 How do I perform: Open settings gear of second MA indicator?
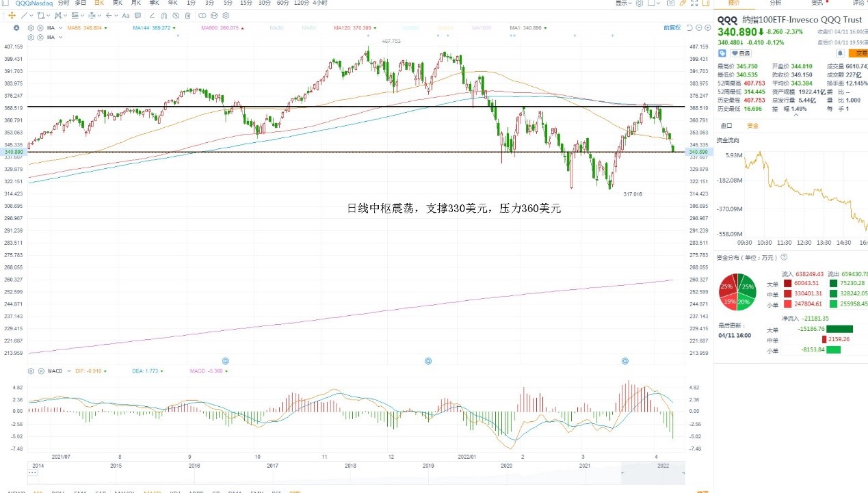point(31,38)
